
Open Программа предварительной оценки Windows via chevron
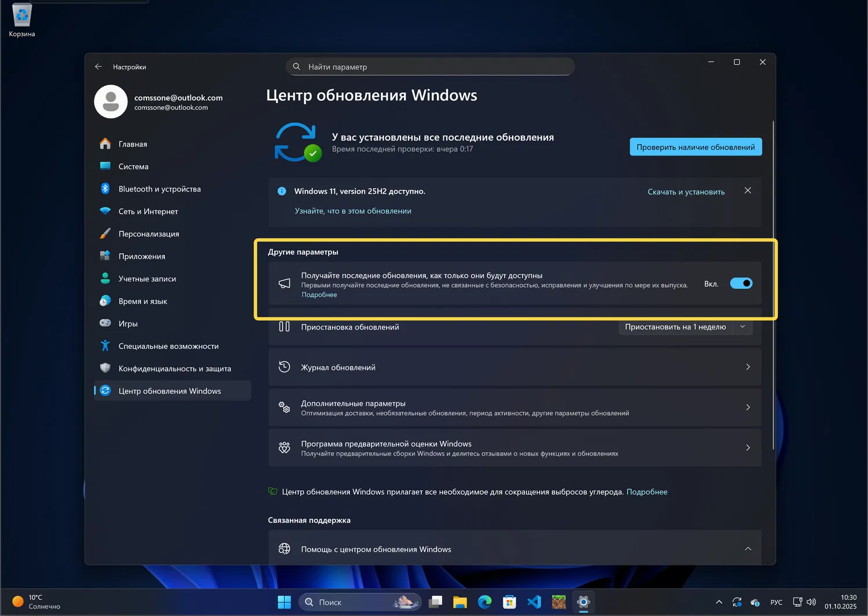748,448
